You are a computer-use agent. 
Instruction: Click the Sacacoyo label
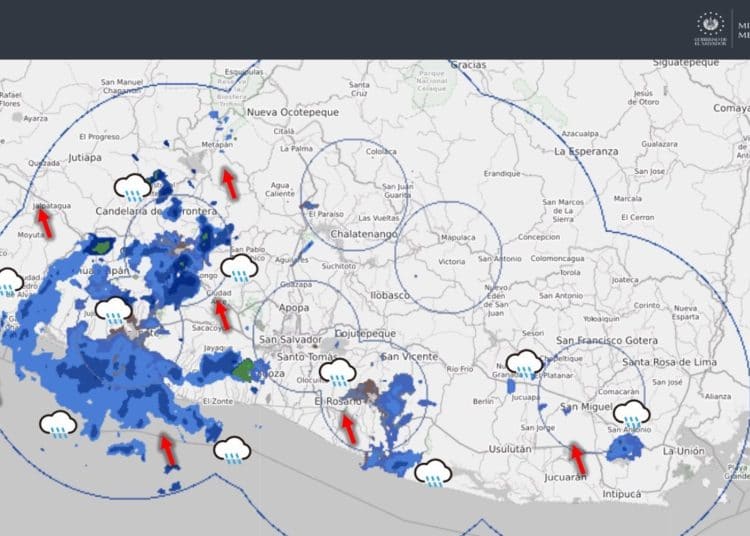pyautogui.click(x=207, y=328)
